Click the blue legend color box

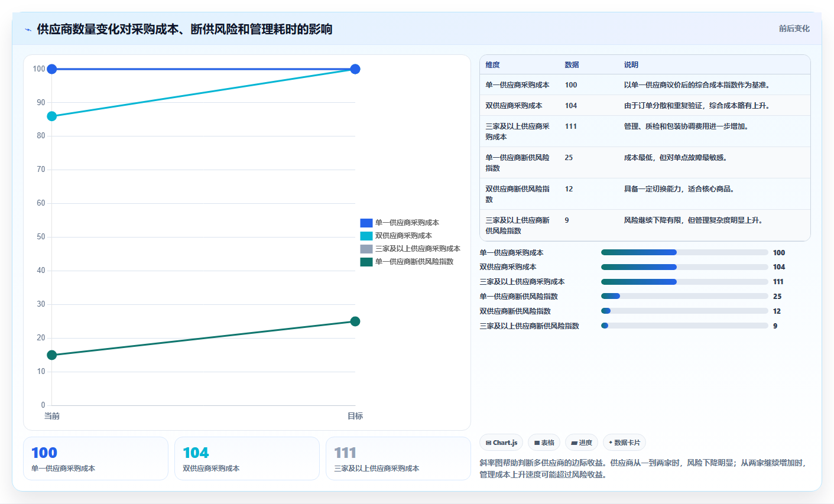(366, 223)
